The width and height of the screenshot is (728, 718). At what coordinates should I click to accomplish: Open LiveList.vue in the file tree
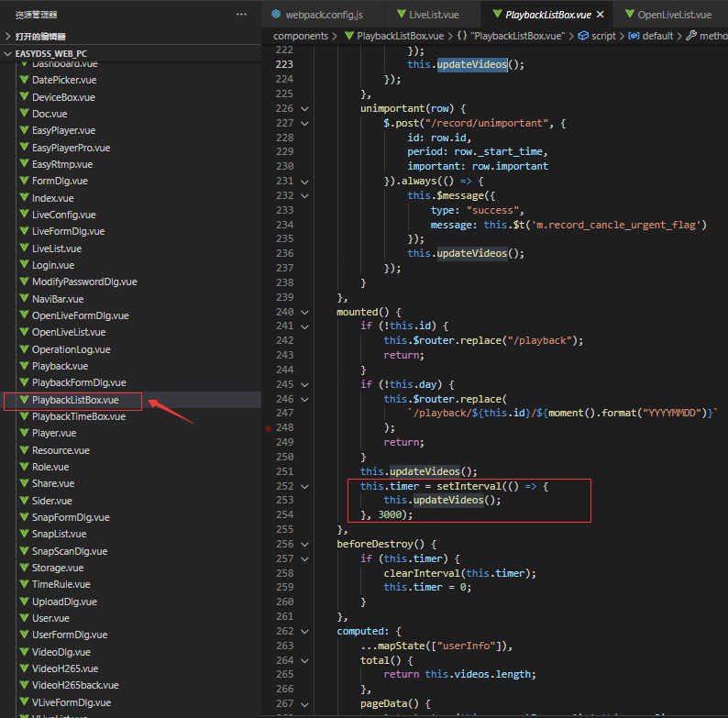[x=57, y=249]
